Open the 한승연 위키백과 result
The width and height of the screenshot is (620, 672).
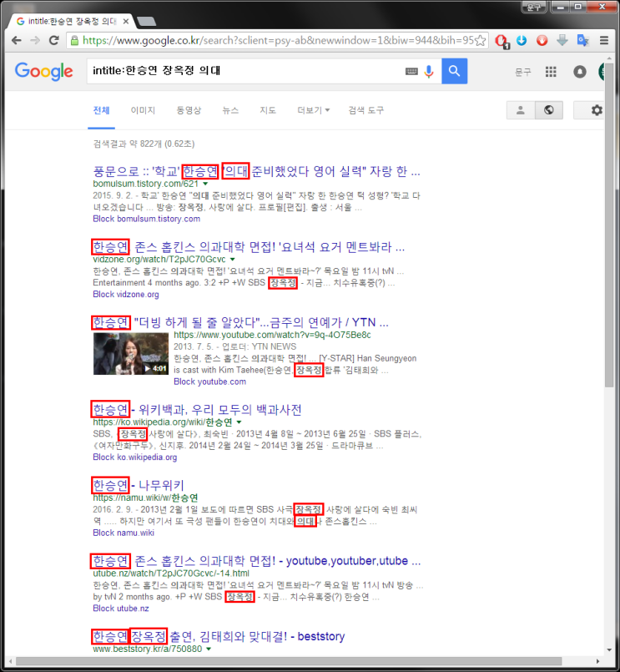[197, 410]
